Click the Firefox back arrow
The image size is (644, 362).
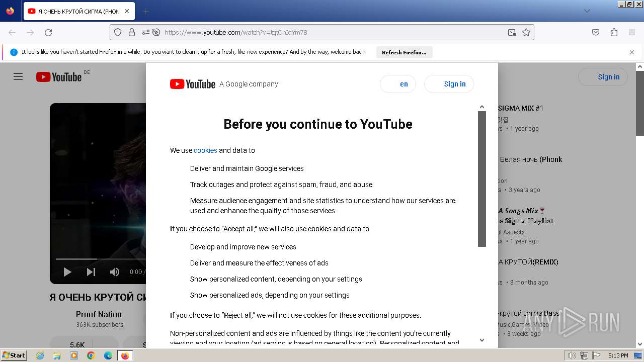click(x=12, y=32)
